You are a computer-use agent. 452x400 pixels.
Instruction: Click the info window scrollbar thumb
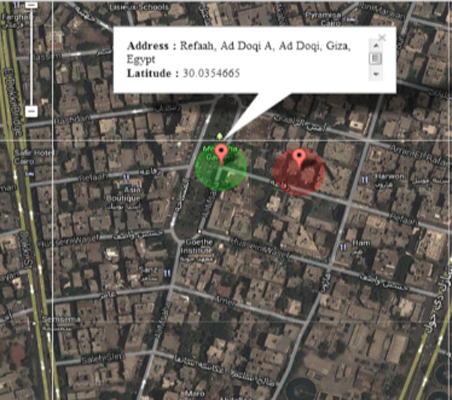click(x=375, y=58)
